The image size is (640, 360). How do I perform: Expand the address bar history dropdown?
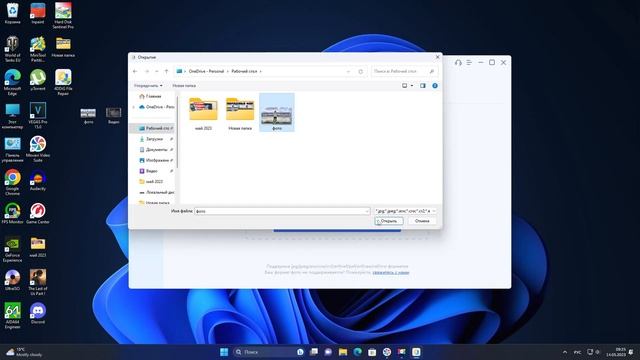pos(348,71)
